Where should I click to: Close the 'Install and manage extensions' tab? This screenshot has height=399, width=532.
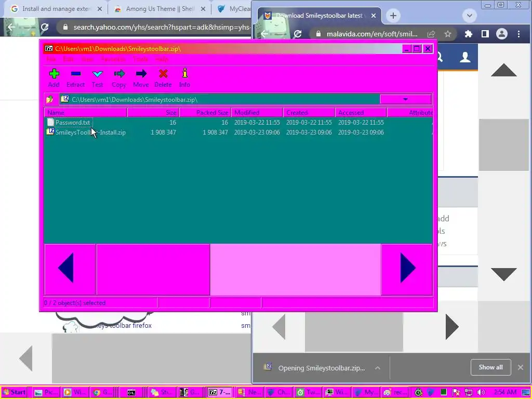[x=99, y=9]
